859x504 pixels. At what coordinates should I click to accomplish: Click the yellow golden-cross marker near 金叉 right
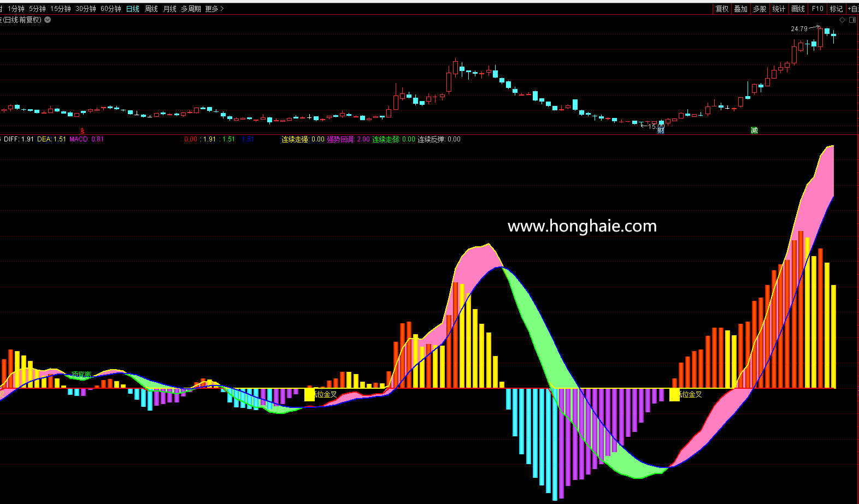tap(674, 394)
